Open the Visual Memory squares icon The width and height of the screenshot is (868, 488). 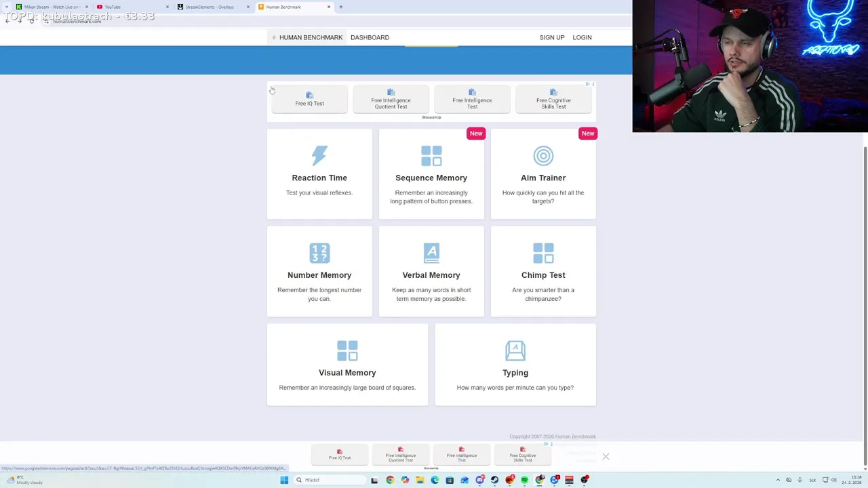coord(347,350)
